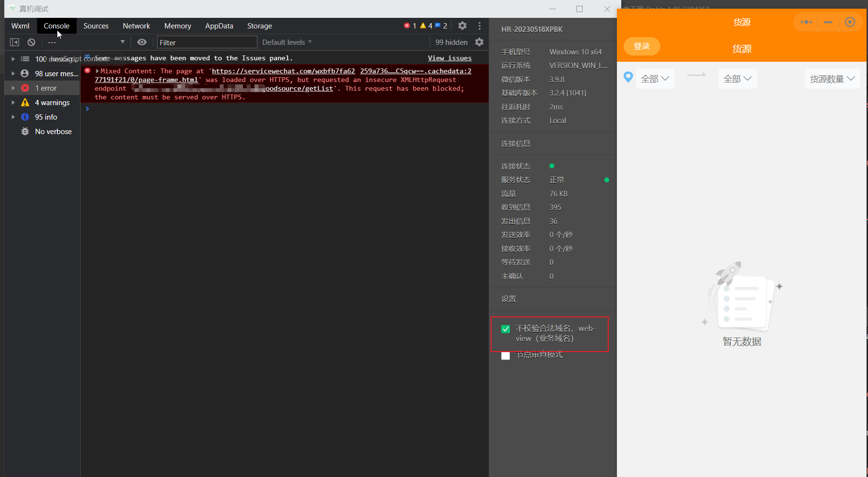Open the second 全部 destination dropdown
The height and width of the screenshot is (477, 868).
(x=737, y=79)
